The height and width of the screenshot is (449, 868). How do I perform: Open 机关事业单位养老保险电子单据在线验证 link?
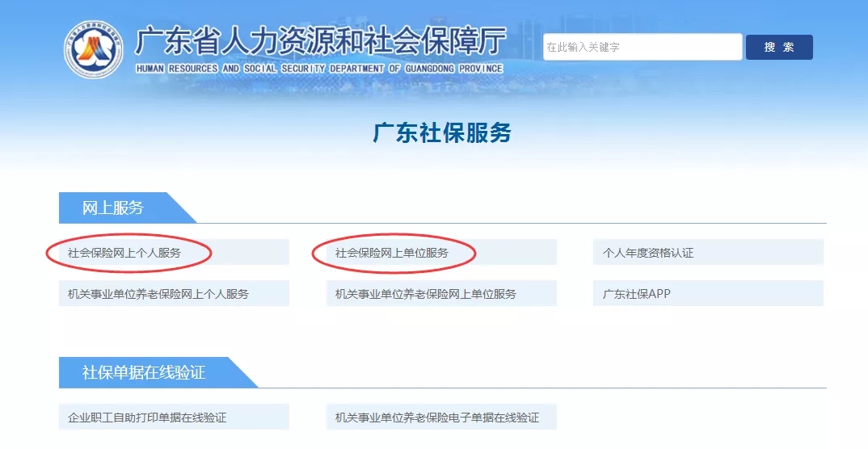437,418
